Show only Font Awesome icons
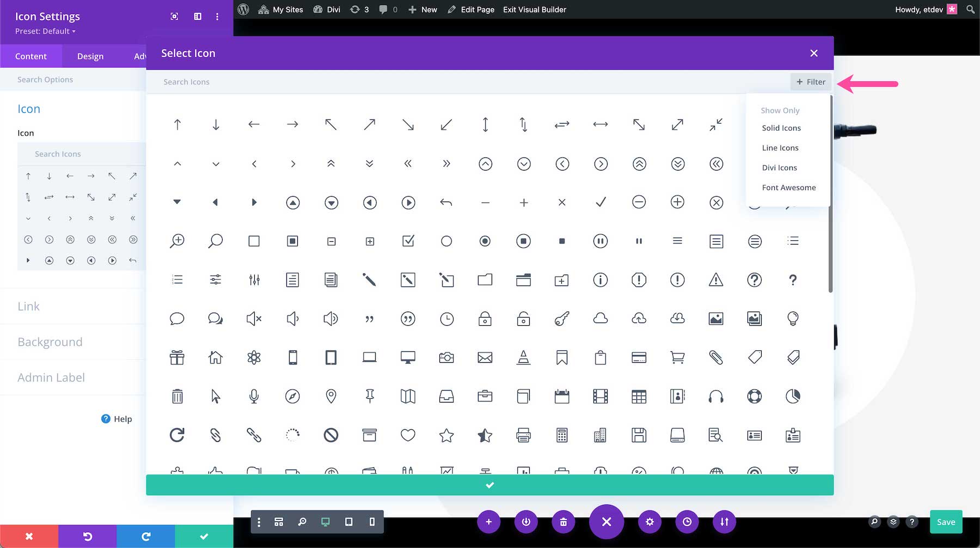This screenshot has height=548, width=980. point(789,187)
